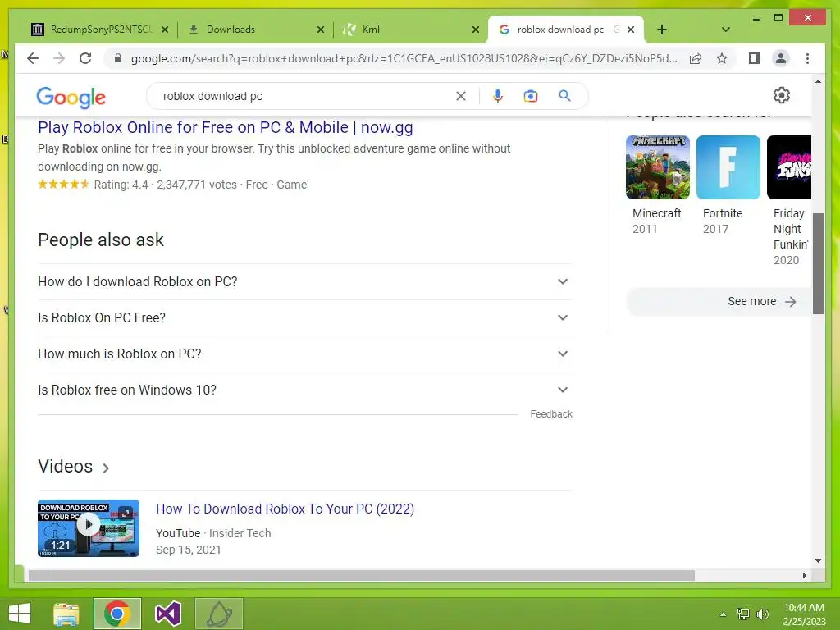This screenshot has width=840, height=630.
Task: Open Visual Studio from the taskbar
Action: coord(167,614)
